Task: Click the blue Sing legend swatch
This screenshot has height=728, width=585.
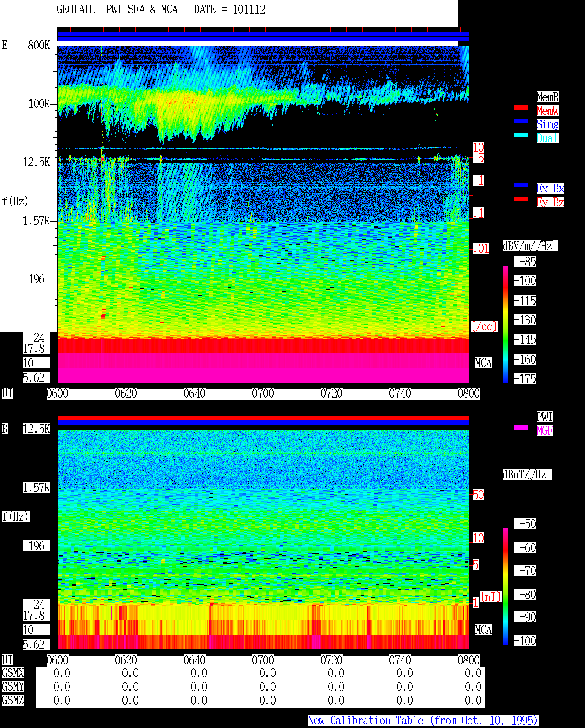Action: (521, 121)
